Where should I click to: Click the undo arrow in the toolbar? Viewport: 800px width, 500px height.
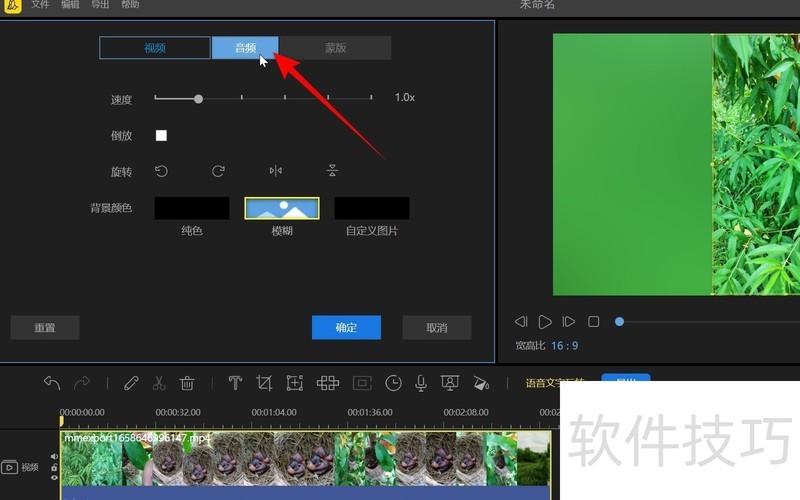(52, 383)
